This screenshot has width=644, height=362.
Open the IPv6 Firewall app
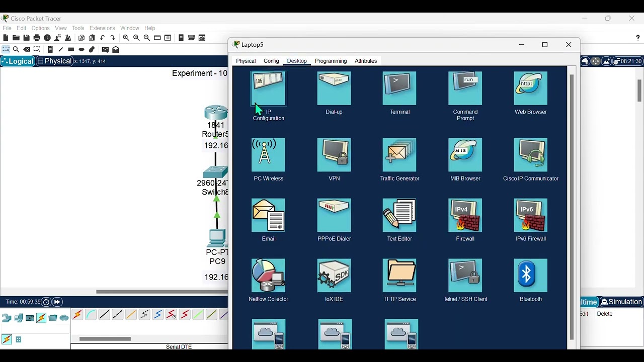(530, 215)
